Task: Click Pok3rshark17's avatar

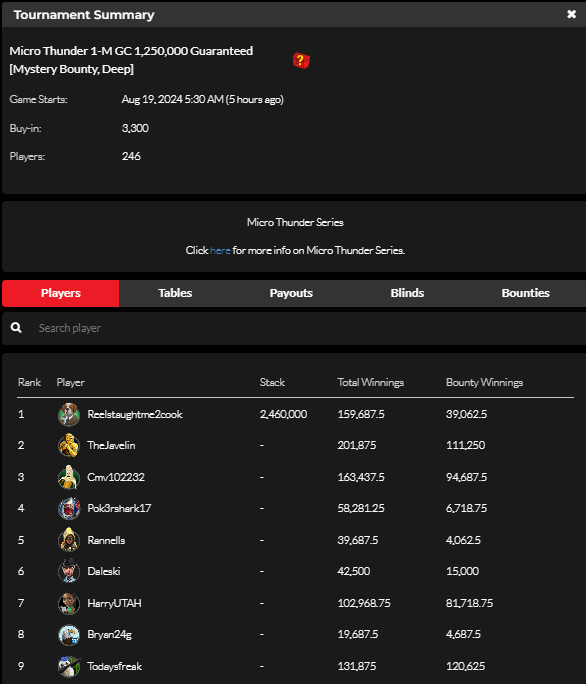Action: (69, 508)
